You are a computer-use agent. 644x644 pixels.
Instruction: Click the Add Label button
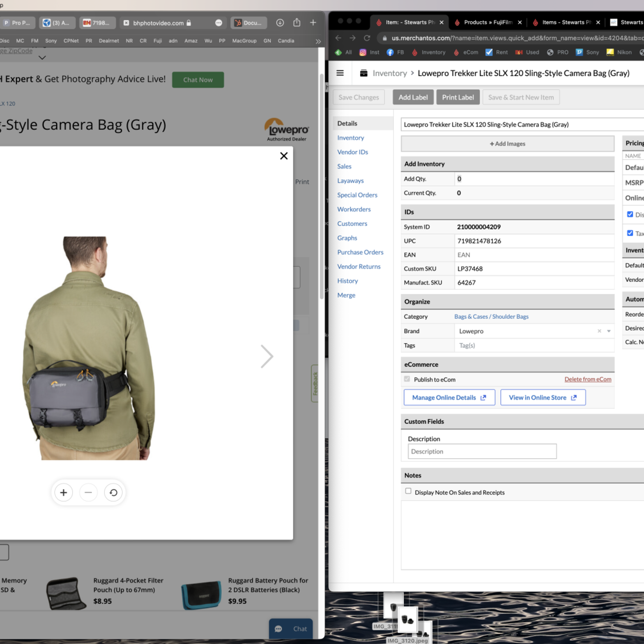(413, 97)
